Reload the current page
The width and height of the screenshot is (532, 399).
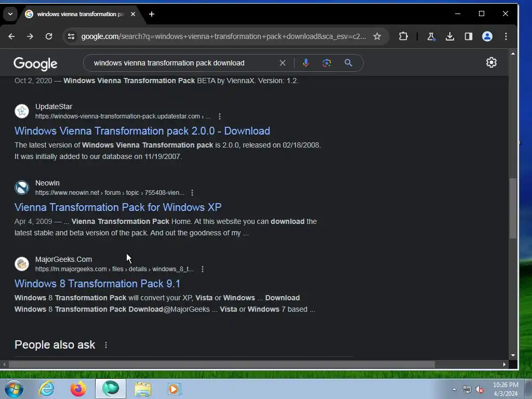(49, 36)
